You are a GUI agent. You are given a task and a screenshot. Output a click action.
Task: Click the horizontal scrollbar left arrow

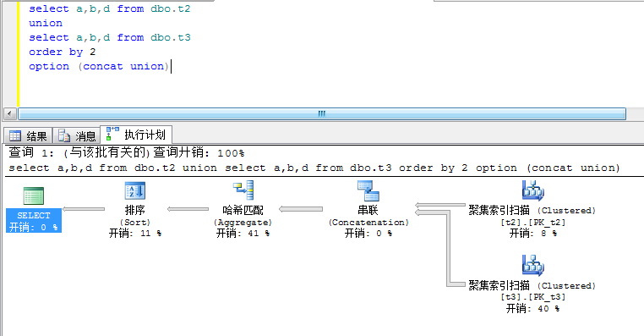(9, 114)
